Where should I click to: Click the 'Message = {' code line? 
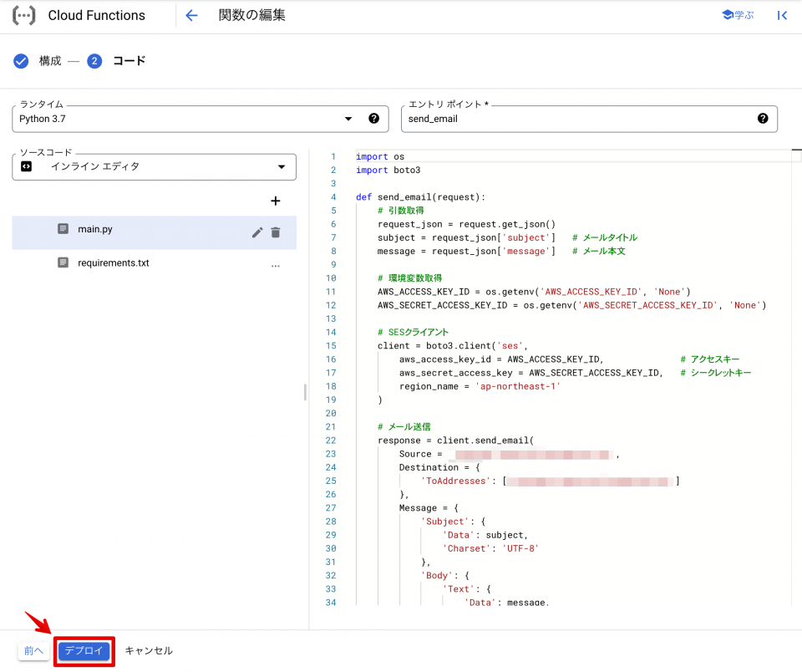click(429, 507)
